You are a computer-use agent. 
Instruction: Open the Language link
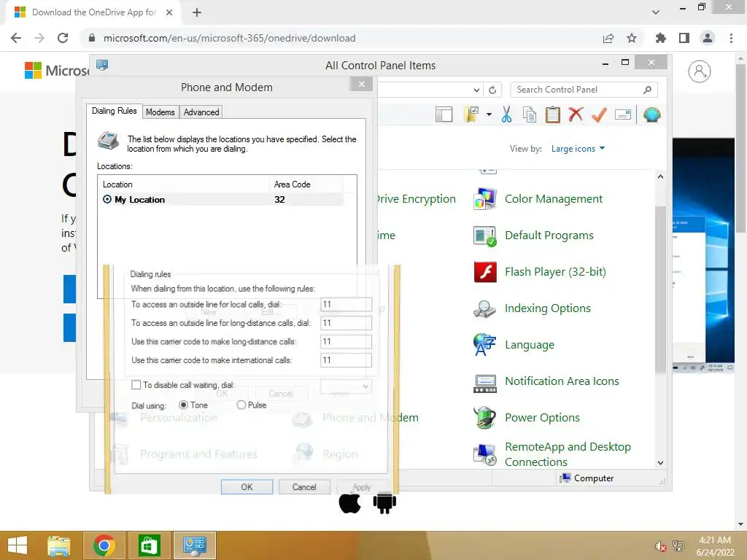(530, 345)
